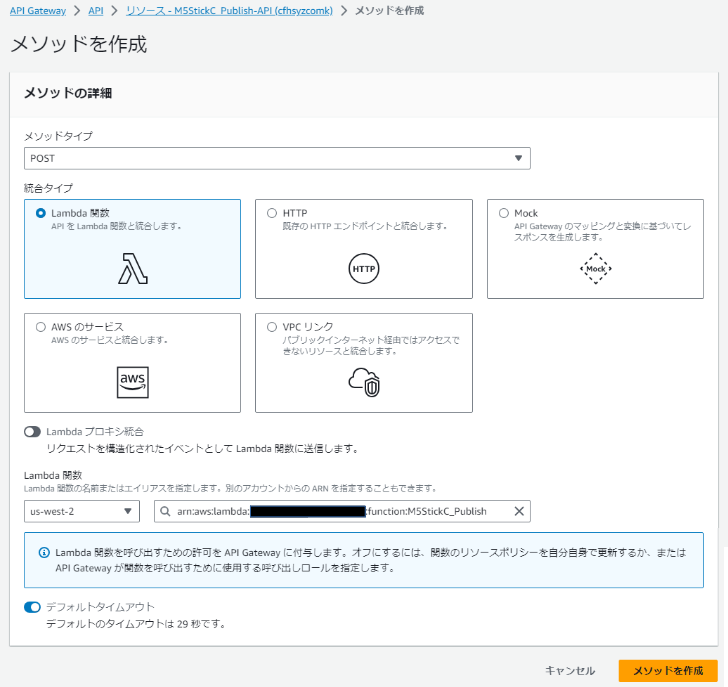This screenshot has height=687, width=728.
Task: Click the Mock diamond icon
Action: click(596, 268)
